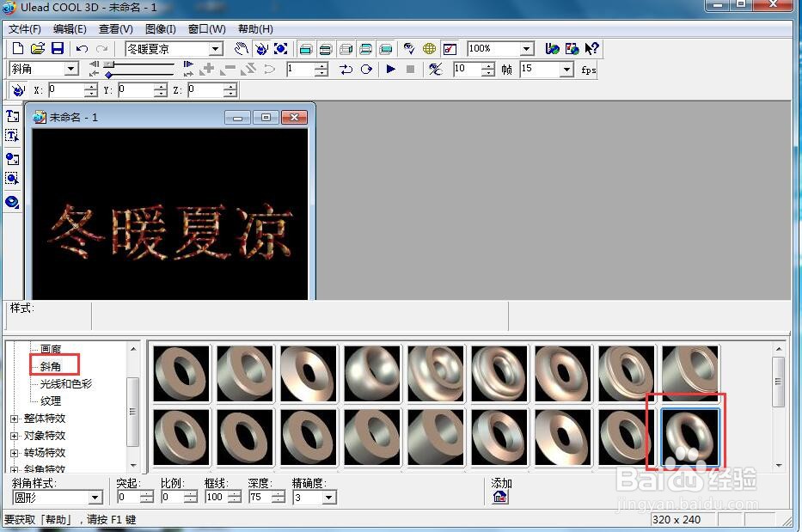Toggle the fifth toolbar visibility button

coord(386,49)
